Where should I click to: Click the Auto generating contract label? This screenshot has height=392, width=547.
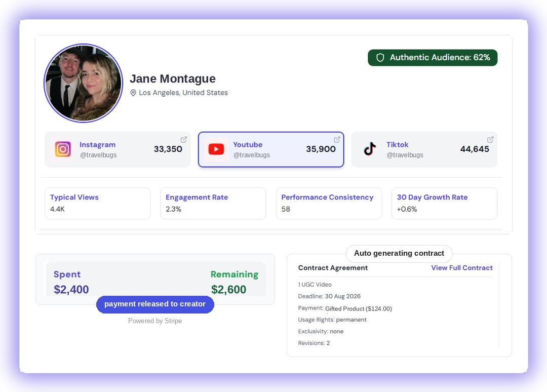[x=399, y=254]
